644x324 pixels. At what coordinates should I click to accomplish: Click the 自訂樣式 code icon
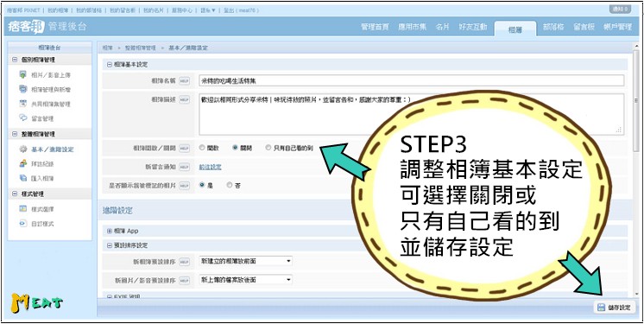23,224
